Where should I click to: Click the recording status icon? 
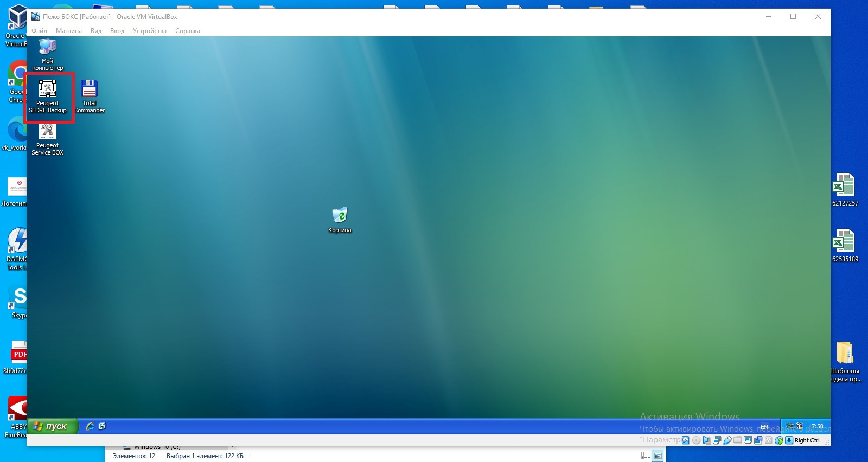pos(758,440)
